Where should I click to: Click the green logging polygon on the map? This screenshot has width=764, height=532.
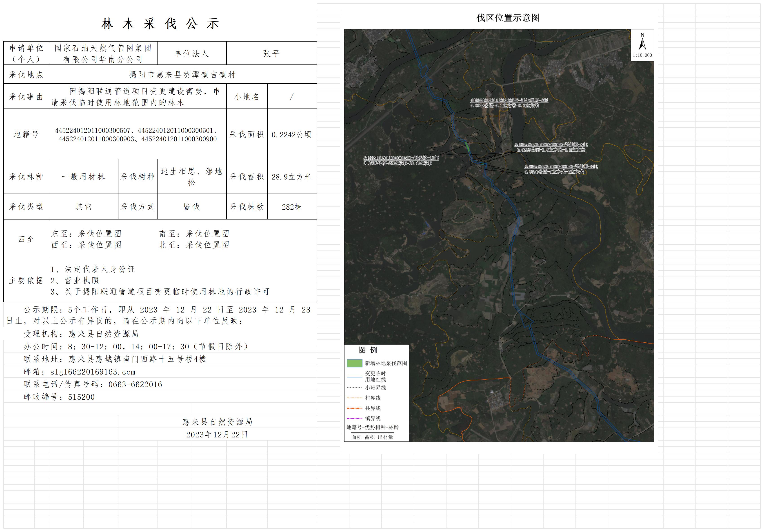[467, 147]
